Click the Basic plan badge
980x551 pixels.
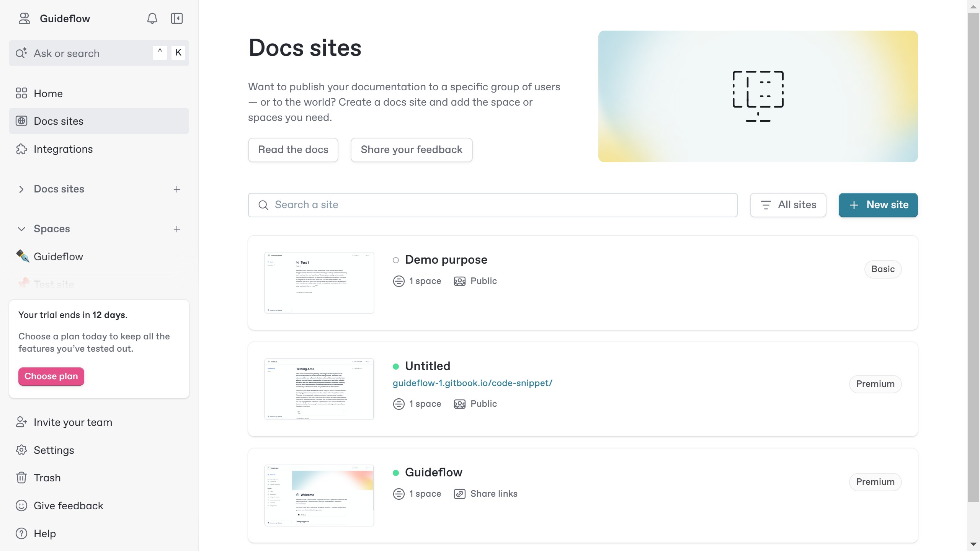click(x=883, y=269)
